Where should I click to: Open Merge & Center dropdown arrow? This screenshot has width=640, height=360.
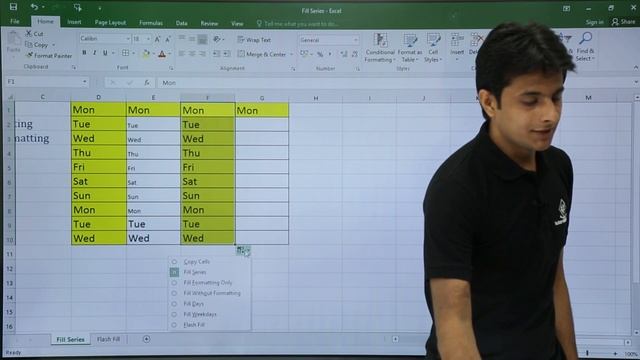coord(291,54)
